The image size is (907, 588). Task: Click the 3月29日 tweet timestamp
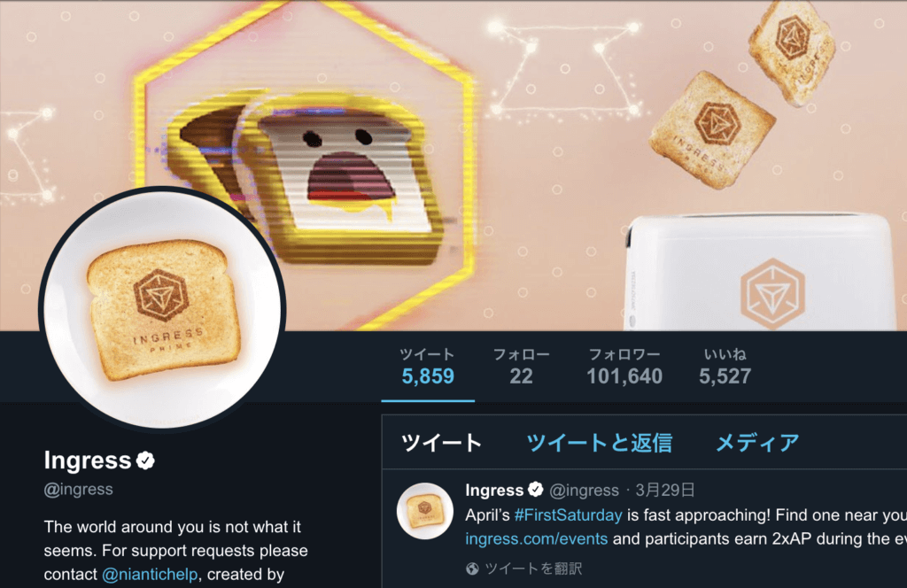click(664, 491)
